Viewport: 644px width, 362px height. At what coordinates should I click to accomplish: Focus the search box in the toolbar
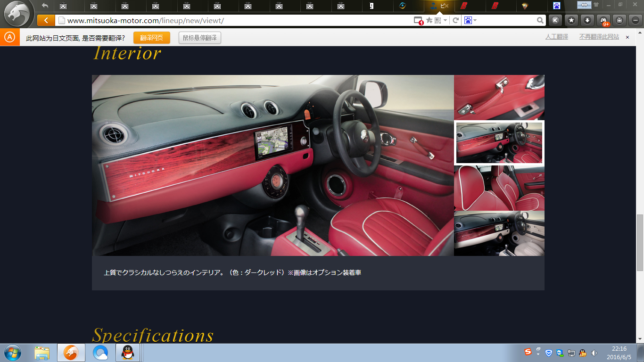point(507,20)
